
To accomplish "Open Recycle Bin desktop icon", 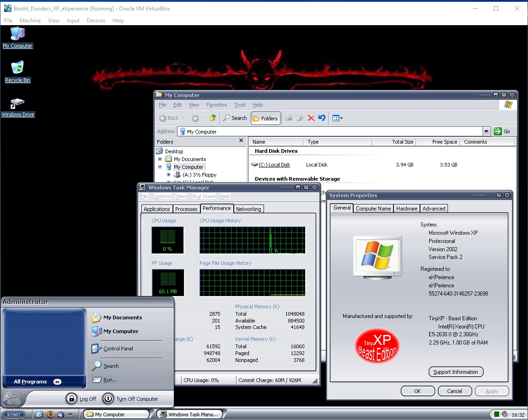I will pyautogui.click(x=17, y=72).
